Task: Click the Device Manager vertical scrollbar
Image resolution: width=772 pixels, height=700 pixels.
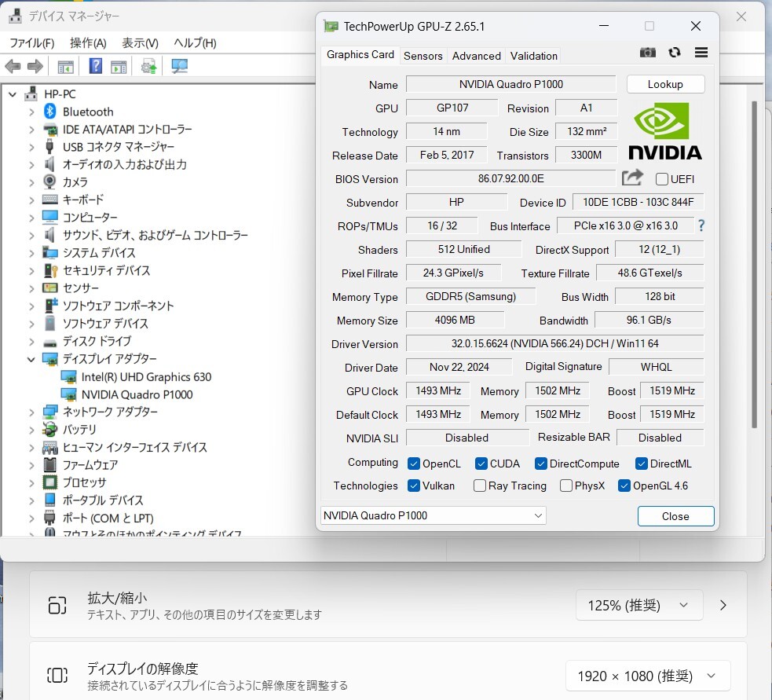Action: coord(754,265)
